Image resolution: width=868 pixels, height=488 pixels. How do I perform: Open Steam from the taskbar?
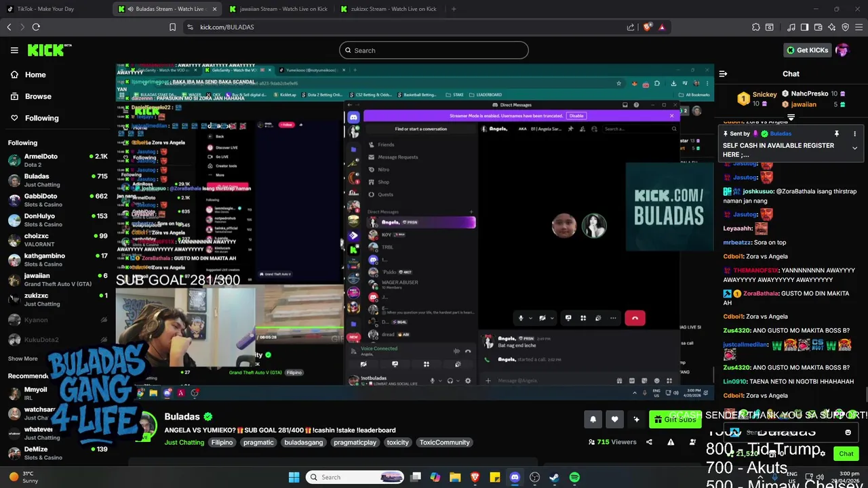click(x=554, y=477)
